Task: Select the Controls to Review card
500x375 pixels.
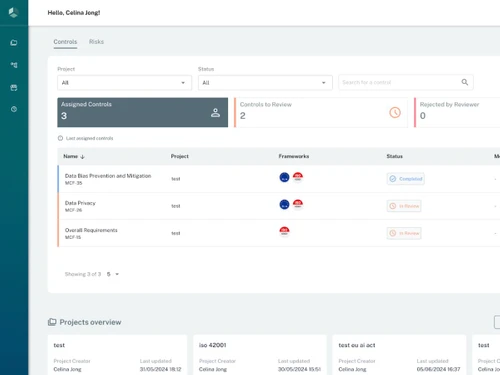Action: tap(321, 112)
